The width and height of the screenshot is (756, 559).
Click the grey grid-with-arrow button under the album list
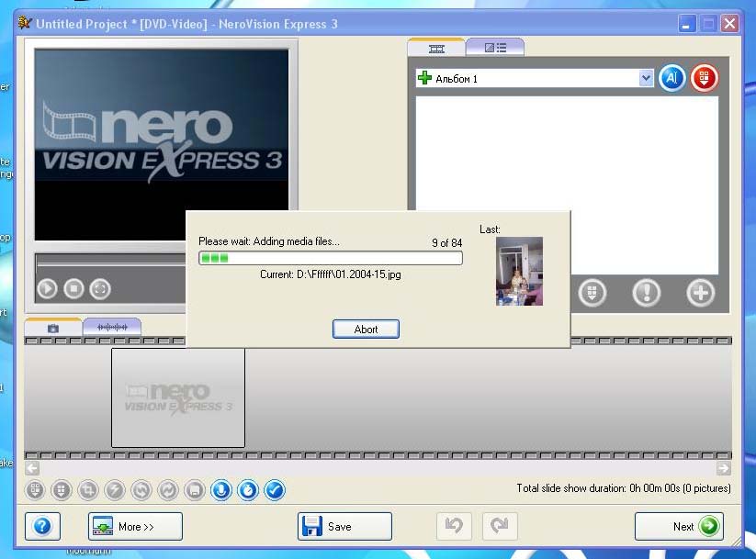click(592, 293)
